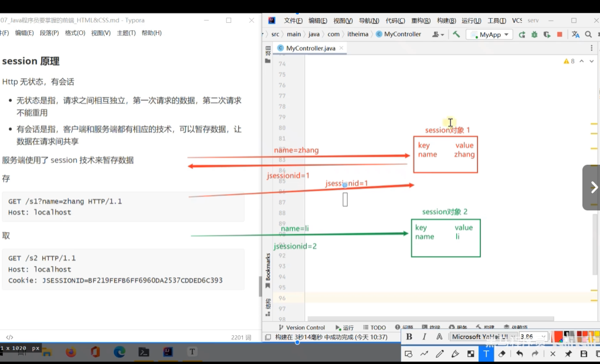The image size is (600, 364).
Task: Open the MyApp run configuration dropdown
Action: [x=490, y=35]
